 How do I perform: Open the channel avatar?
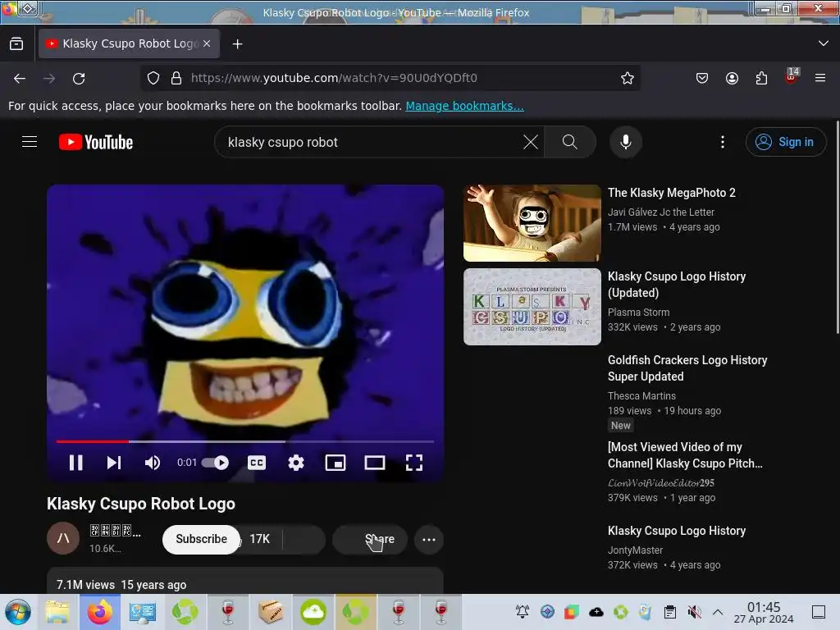[63, 538]
